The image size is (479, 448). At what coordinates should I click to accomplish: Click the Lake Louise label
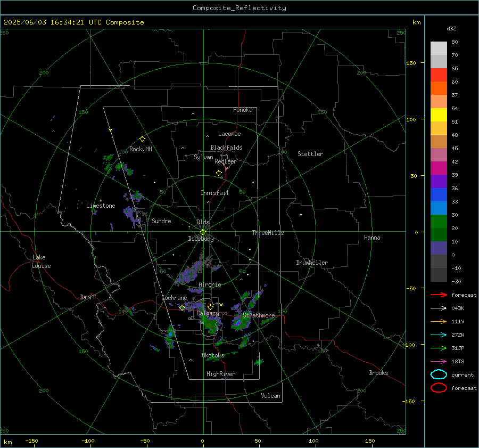[41, 262]
